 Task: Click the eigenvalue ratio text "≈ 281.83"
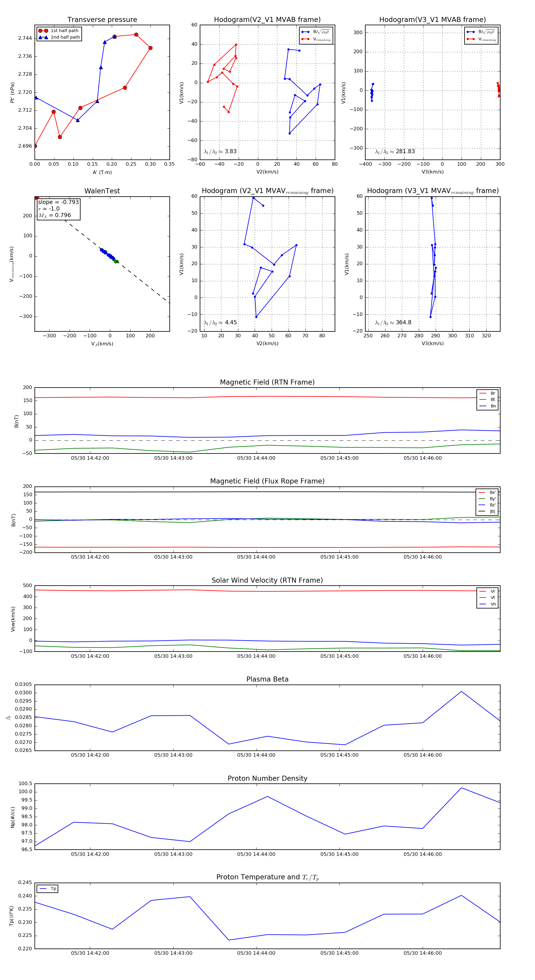(395, 151)
